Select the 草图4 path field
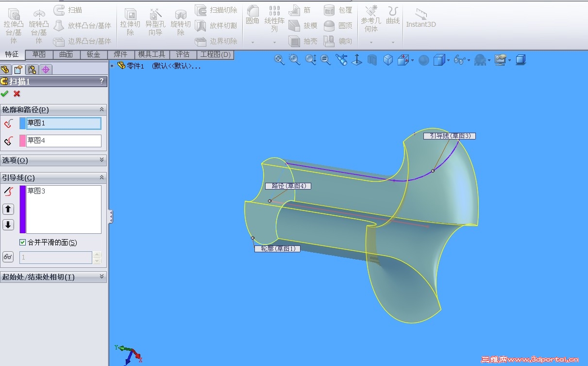 64,140
